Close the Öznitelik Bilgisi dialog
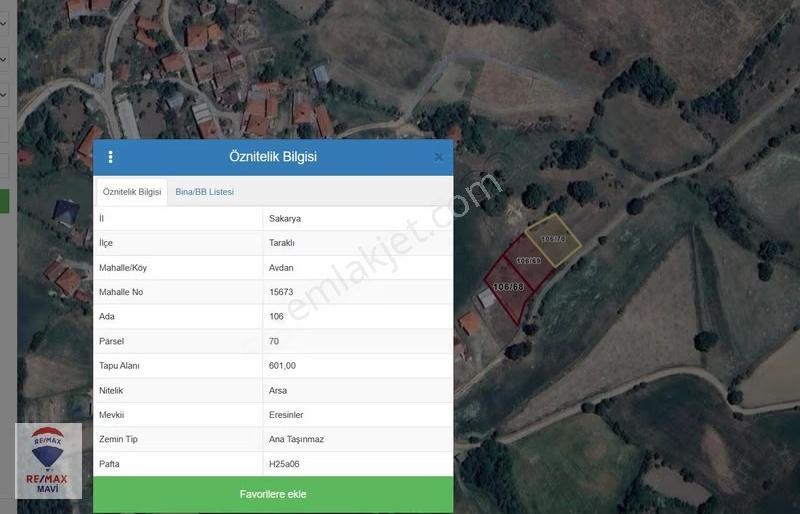This screenshot has width=800, height=514. [439, 157]
